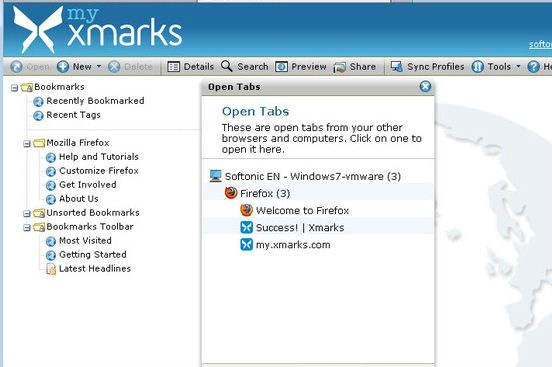Open Recent Tags in the tree
Viewport: 552px width, 367px height.
pyautogui.click(x=74, y=115)
